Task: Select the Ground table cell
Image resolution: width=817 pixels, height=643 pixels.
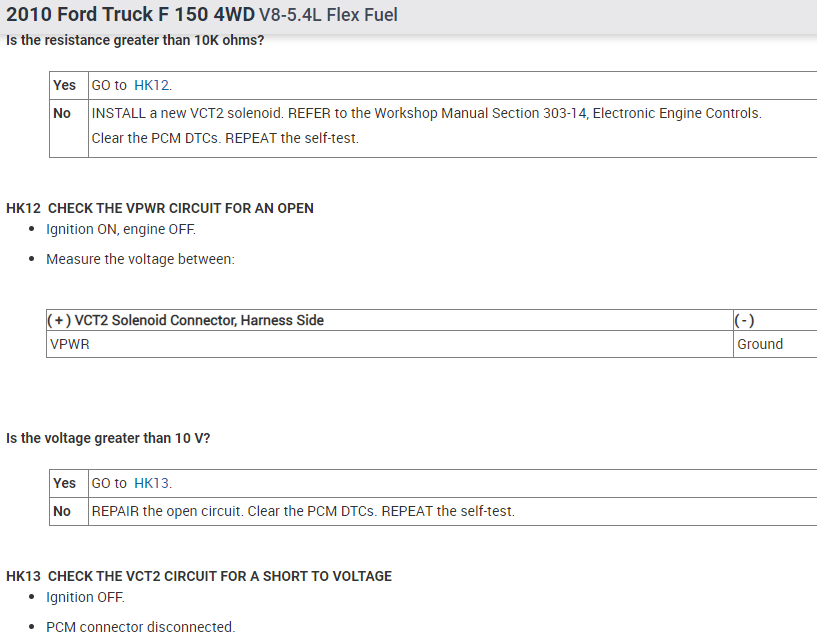Action: tap(760, 344)
